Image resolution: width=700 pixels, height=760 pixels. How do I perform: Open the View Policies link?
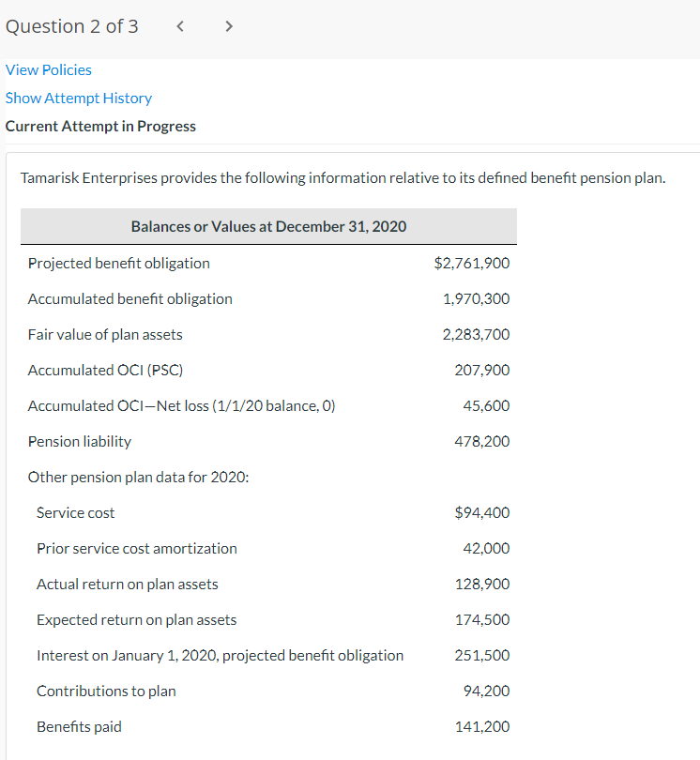click(48, 69)
